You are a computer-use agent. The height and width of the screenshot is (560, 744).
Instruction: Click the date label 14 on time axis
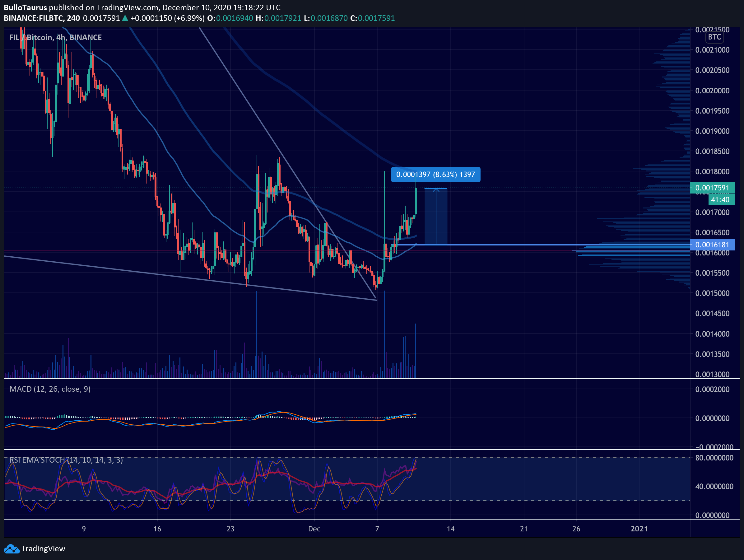[x=451, y=529]
